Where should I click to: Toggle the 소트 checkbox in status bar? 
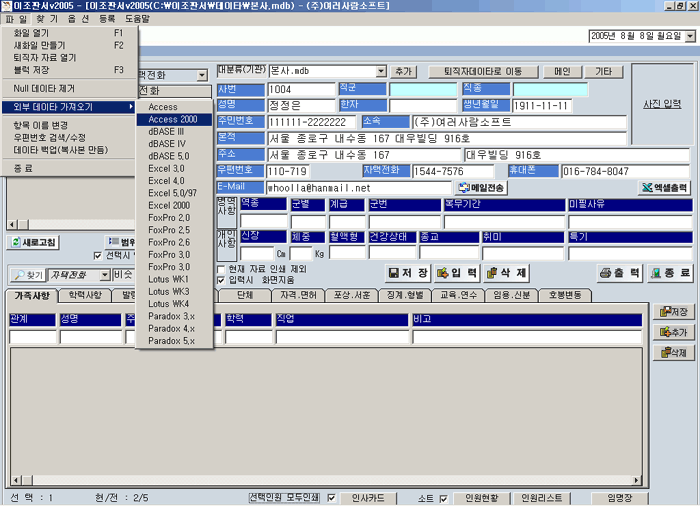(443, 498)
